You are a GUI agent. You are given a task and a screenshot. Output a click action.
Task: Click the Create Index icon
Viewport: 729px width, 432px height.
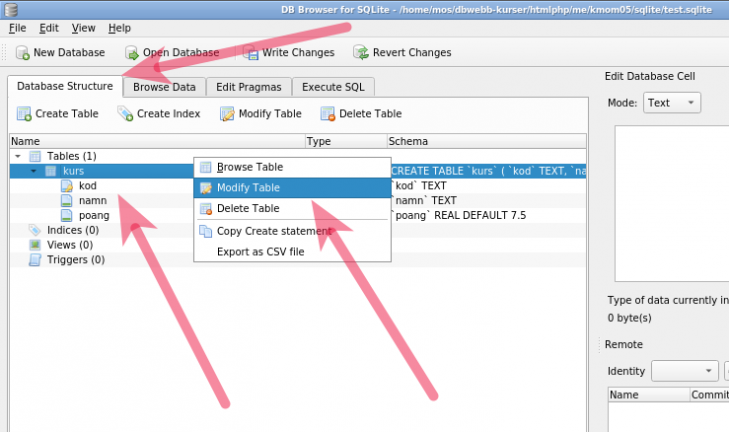(x=126, y=113)
